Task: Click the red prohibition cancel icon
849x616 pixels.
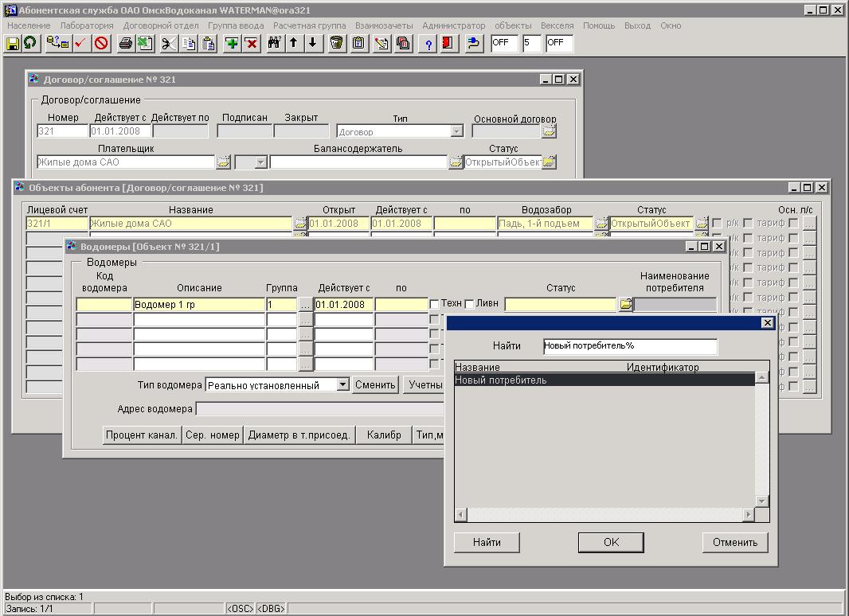Action: click(x=101, y=43)
